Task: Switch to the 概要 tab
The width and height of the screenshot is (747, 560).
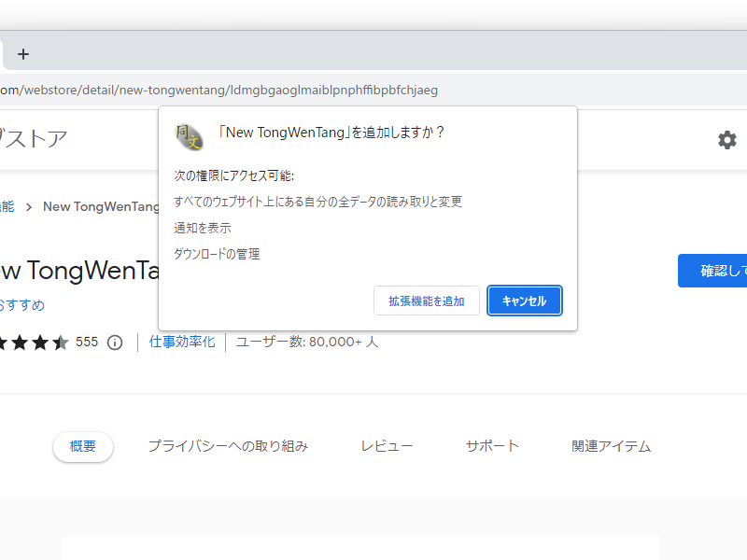Action: pos(82,446)
